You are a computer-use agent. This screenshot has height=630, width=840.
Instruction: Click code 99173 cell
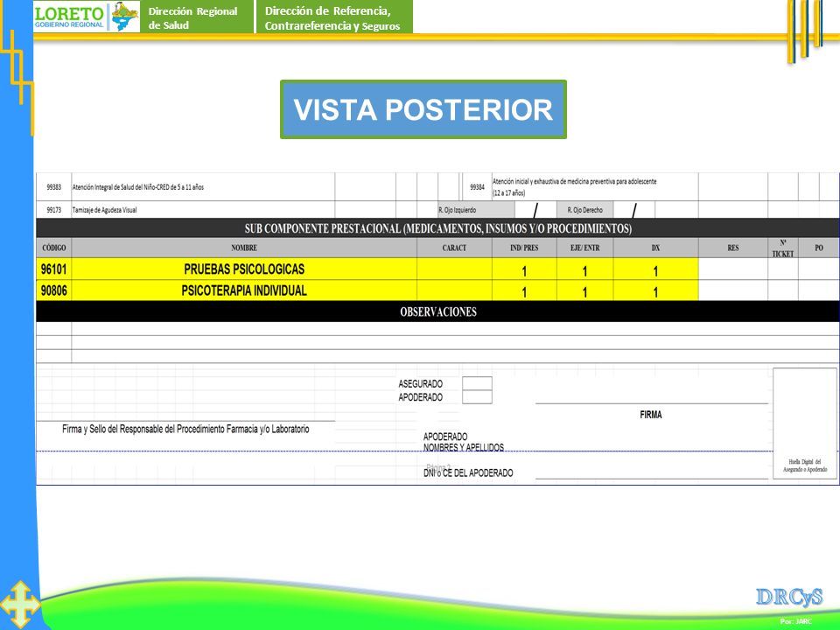[54, 210]
